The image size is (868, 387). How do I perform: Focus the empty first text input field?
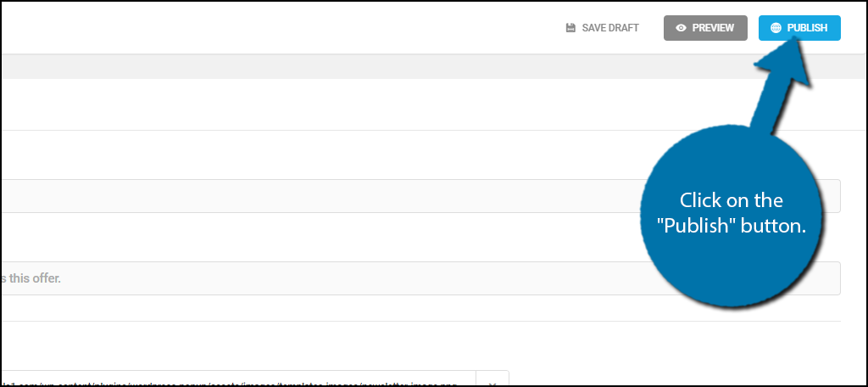point(420,196)
